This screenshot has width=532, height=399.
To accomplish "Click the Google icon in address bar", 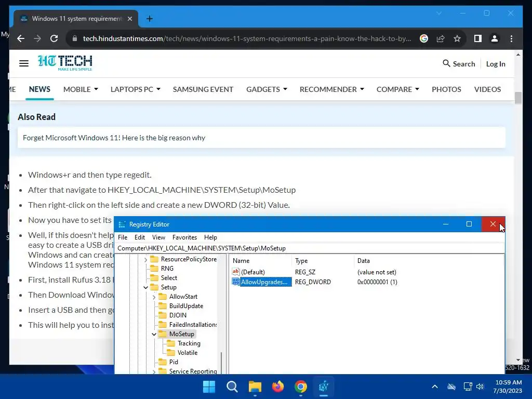I will [424, 38].
